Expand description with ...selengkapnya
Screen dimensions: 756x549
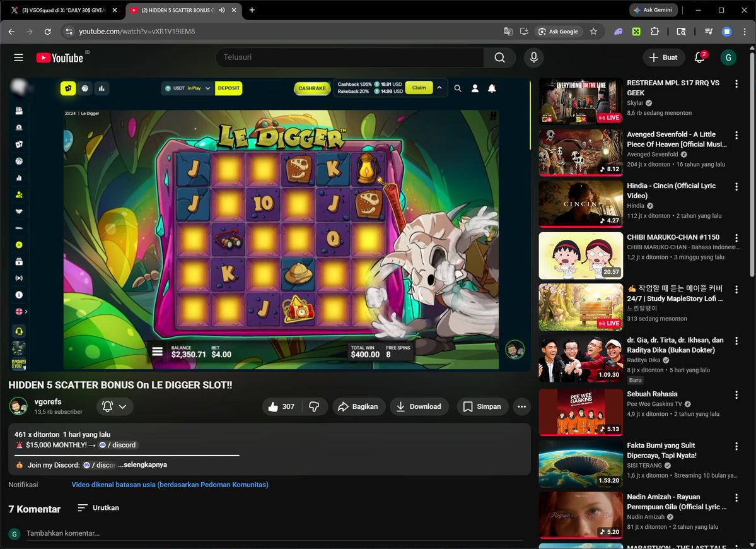(142, 464)
